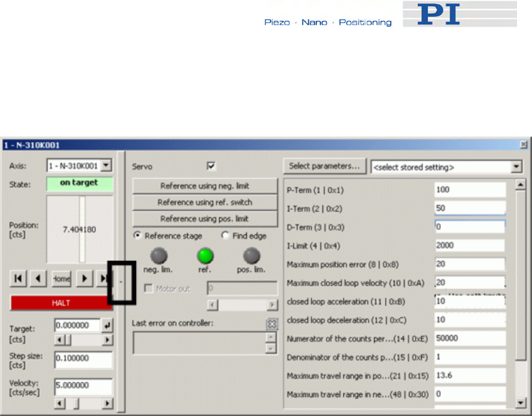Select the Reference stage radio option
The width and height of the screenshot is (532, 416).
137,235
